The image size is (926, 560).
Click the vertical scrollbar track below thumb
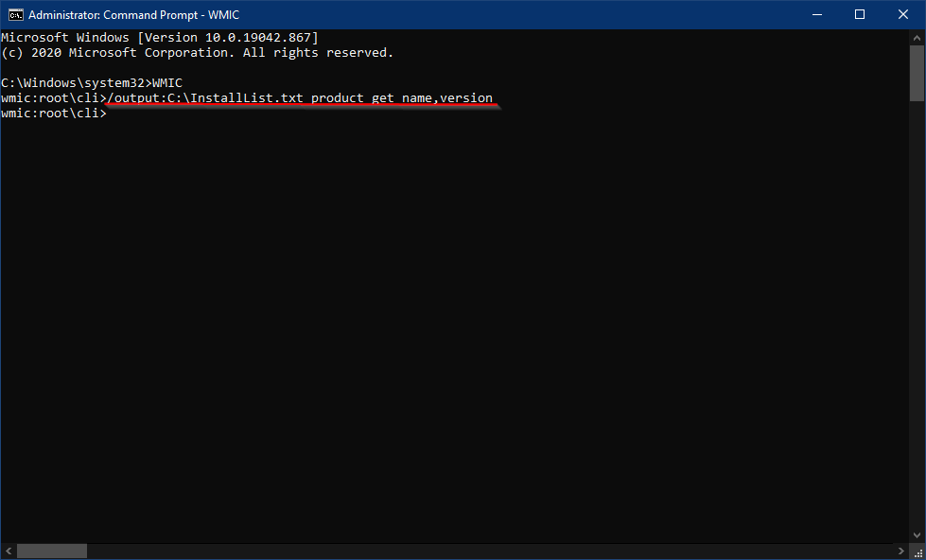click(917, 315)
